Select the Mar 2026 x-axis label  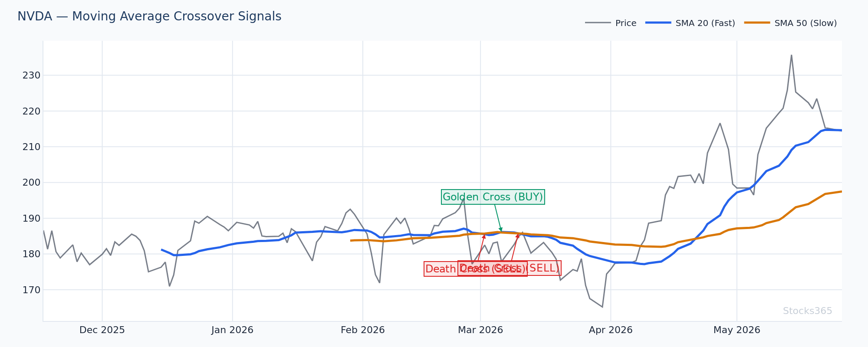tap(480, 330)
